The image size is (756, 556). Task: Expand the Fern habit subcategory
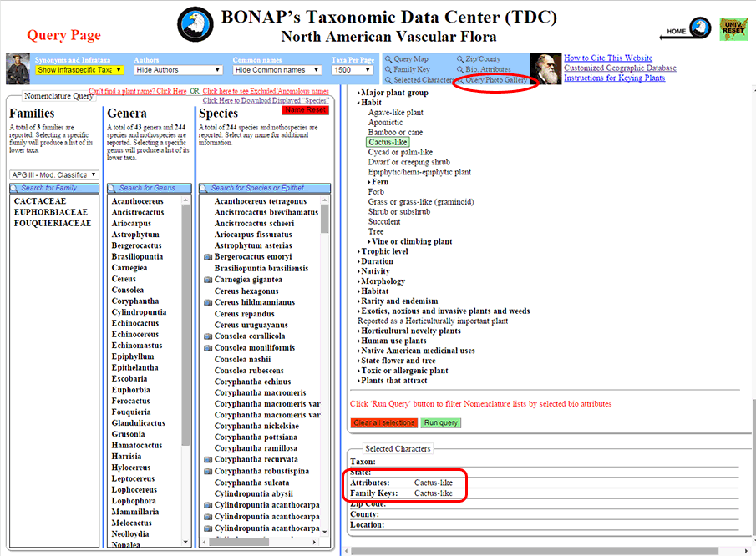(x=380, y=182)
